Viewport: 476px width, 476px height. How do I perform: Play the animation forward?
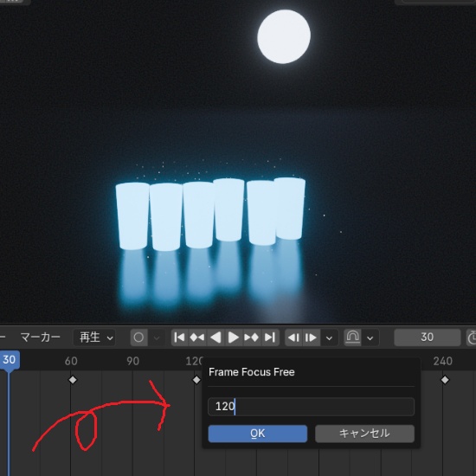[x=234, y=338]
